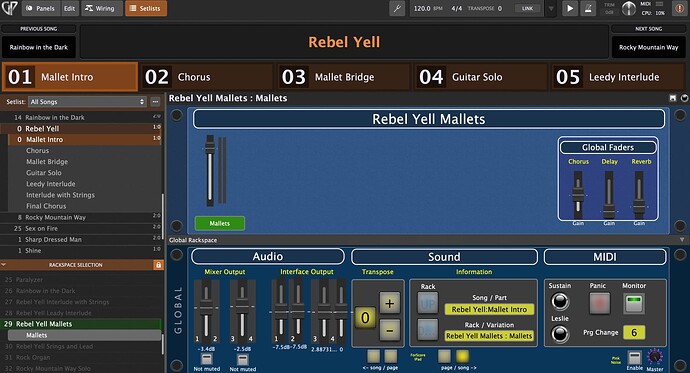Go to next song Rocky Mountain Way
Screen dimensions: 690x373
coord(649,47)
